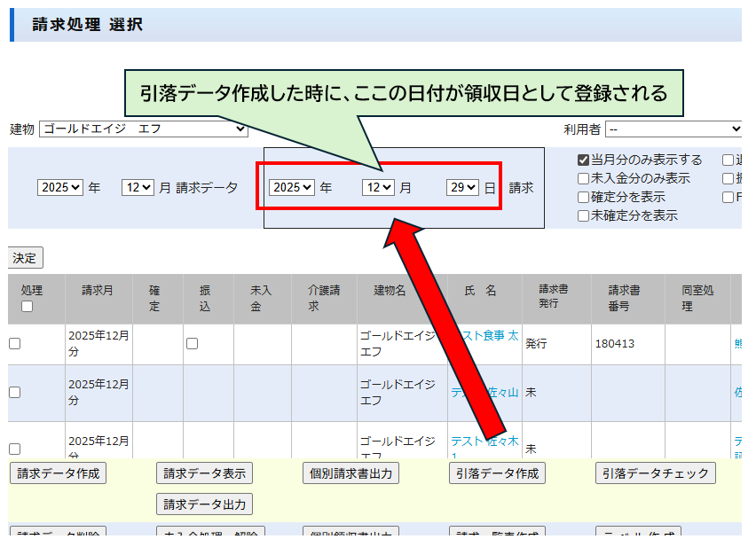Click 請求データ表示 button

[x=204, y=473]
